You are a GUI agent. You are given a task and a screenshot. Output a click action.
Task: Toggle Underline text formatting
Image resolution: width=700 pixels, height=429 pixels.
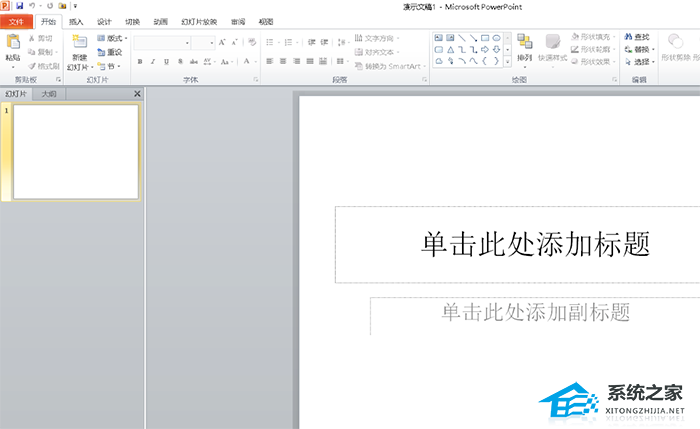(x=164, y=61)
